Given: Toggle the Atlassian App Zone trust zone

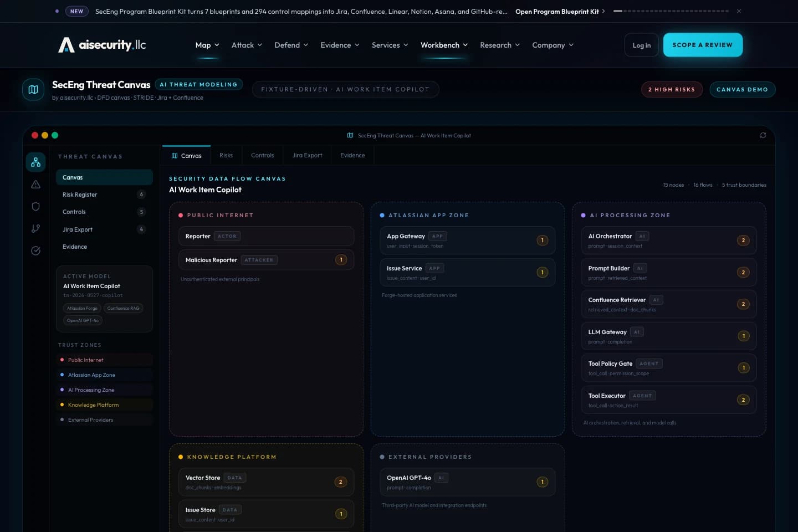Looking at the screenshot, I should tap(104, 375).
